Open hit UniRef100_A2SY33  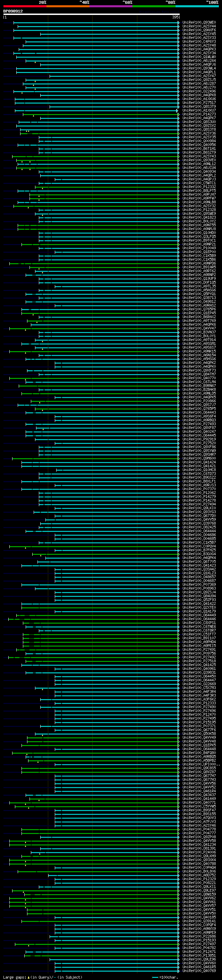(199, 38)
